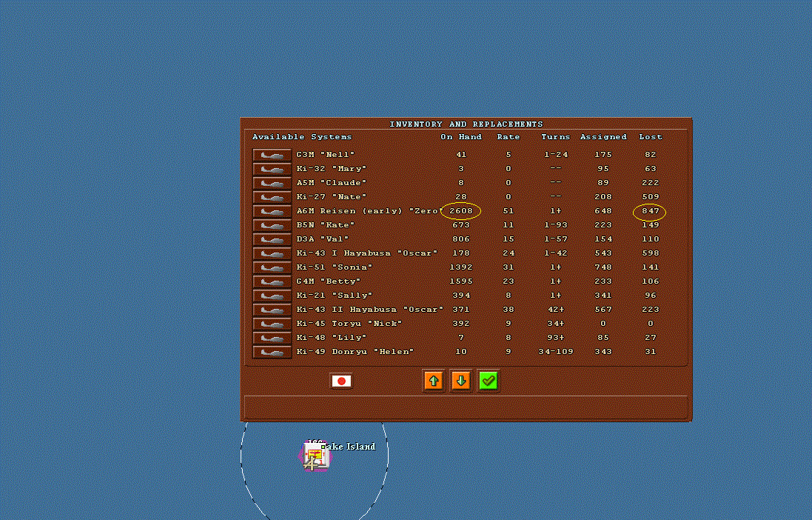Image resolution: width=812 pixels, height=520 pixels.
Task: Select the A6M Reisen (early) "Zero" name
Action: pos(368,211)
